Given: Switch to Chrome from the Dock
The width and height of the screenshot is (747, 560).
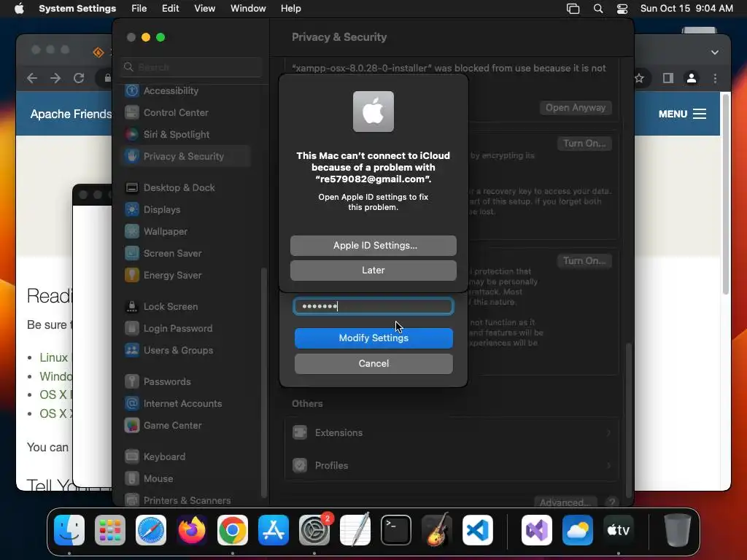Looking at the screenshot, I should (x=233, y=530).
